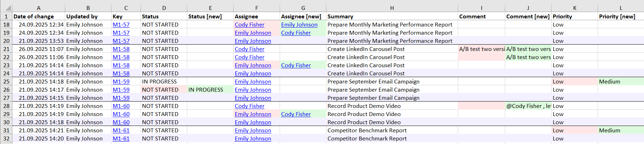This screenshot has width=644, height=144.
Task: Click the row 1 header number
Action: [x=6, y=16]
